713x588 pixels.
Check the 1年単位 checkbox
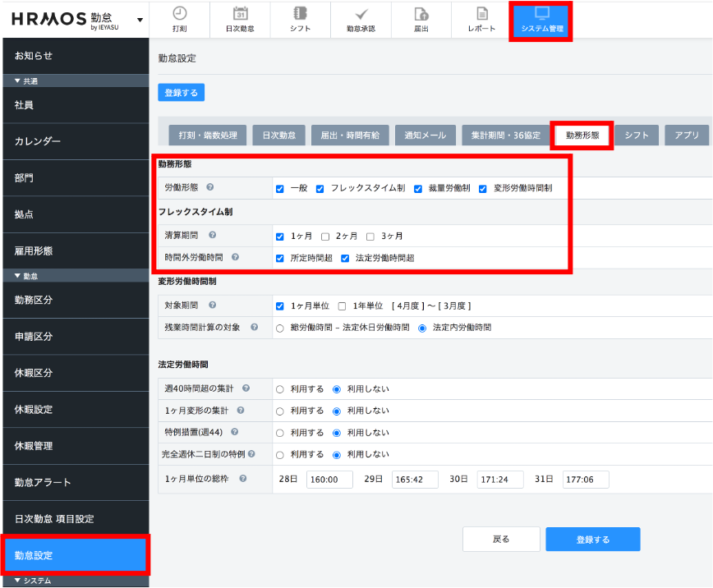point(342,306)
